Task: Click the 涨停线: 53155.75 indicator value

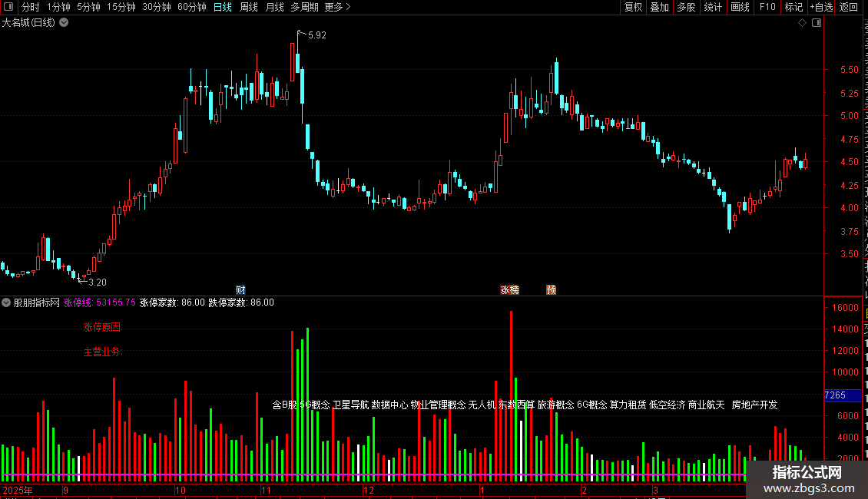Action: point(100,302)
